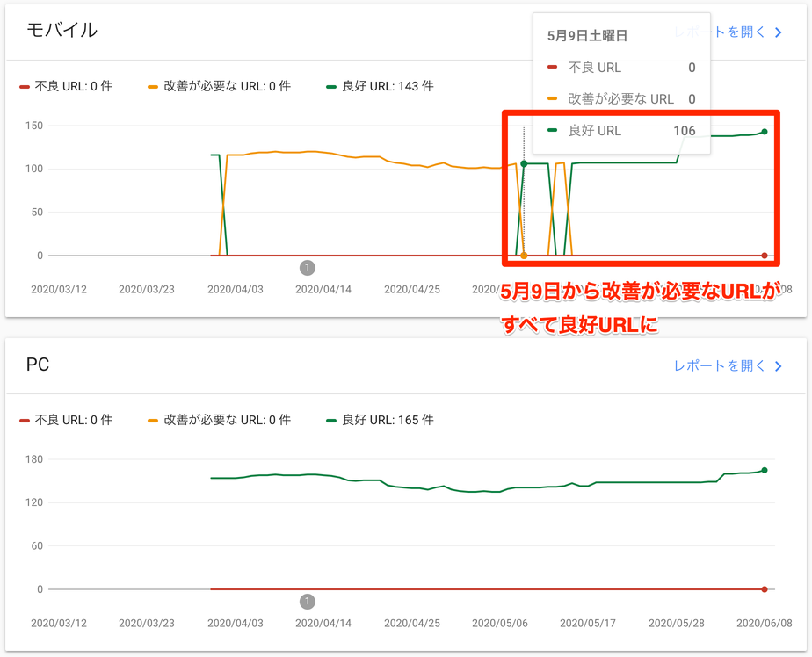The image size is (812, 657).
Task: Click the PC report chevron arrow
Action: (778, 366)
